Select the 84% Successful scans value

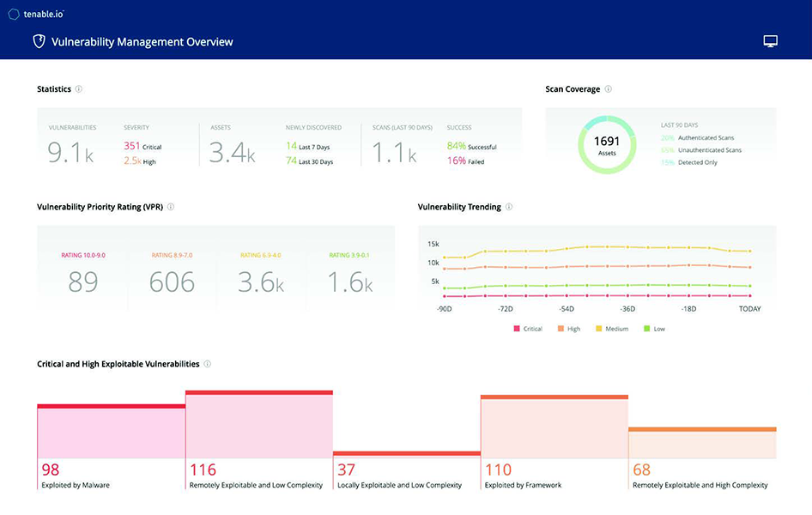point(472,147)
